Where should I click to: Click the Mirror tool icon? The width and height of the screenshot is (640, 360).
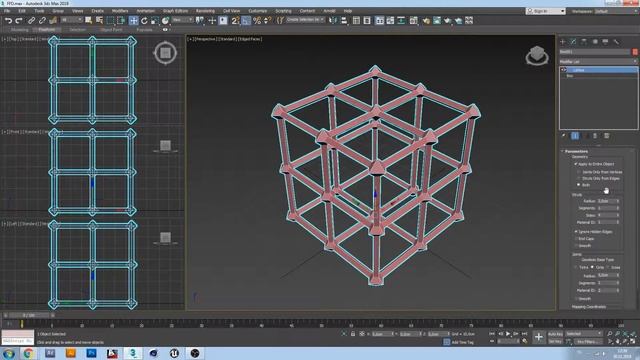pos(333,20)
